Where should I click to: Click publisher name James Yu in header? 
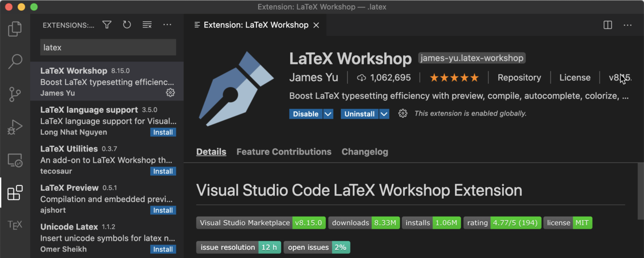coord(314,77)
